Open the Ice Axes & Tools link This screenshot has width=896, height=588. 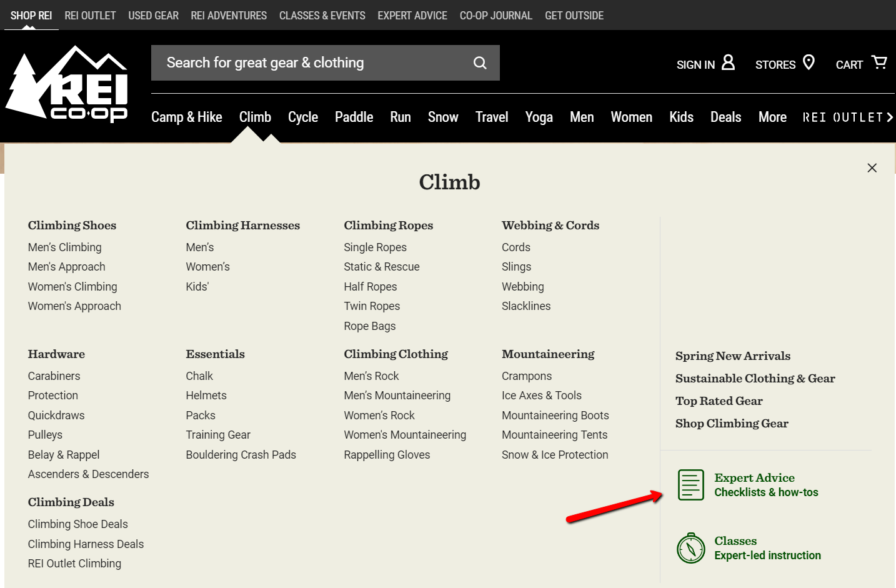[x=542, y=396]
